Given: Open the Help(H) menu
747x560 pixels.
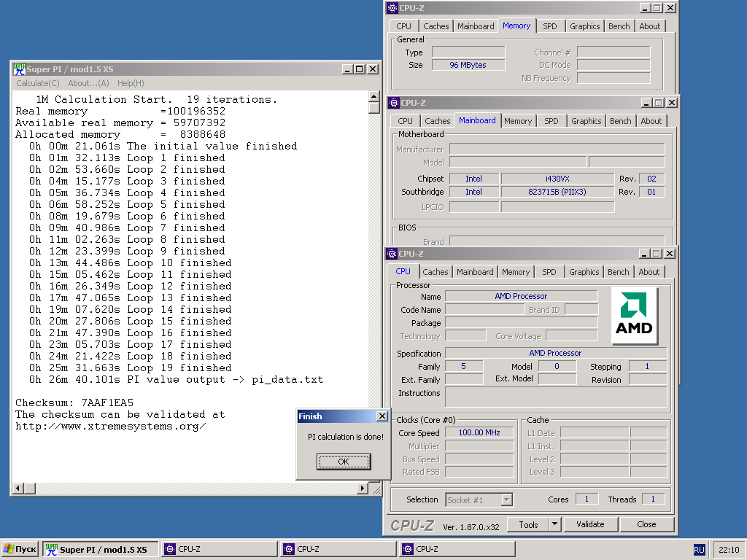Looking at the screenshot, I should 131,83.
